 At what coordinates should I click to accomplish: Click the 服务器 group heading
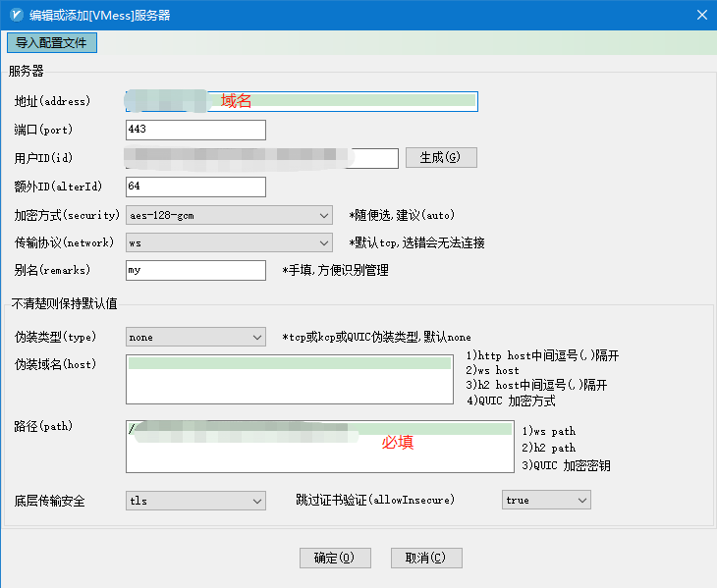27,71
